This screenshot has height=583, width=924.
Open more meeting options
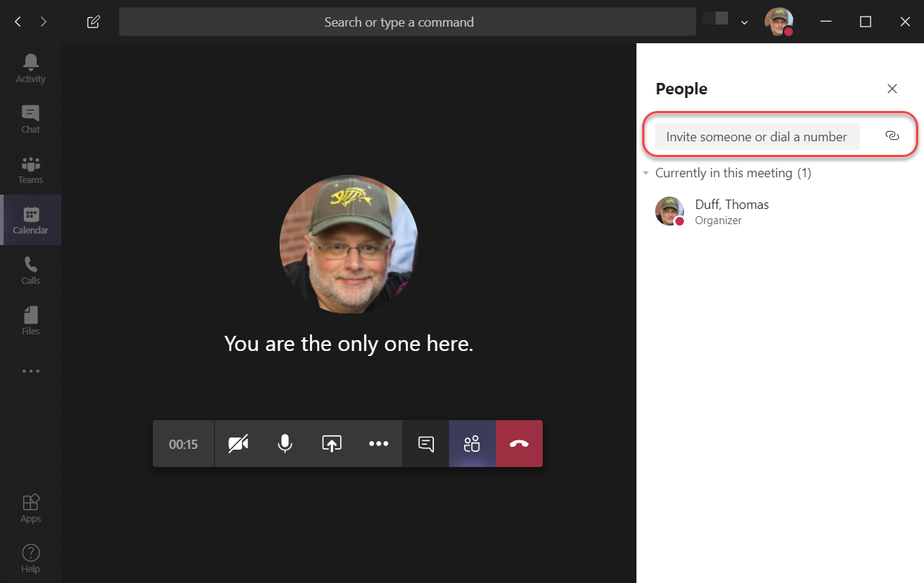point(378,443)
